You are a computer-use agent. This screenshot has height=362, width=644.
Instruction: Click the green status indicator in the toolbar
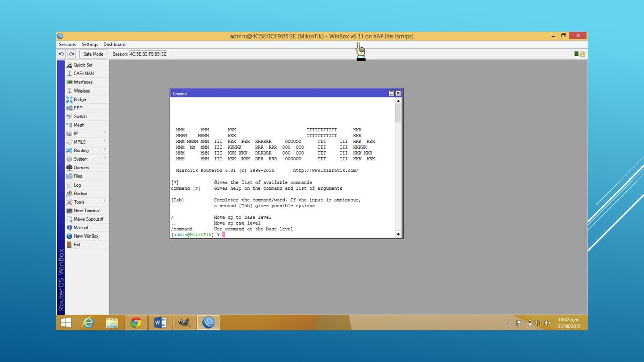point(577,54)
